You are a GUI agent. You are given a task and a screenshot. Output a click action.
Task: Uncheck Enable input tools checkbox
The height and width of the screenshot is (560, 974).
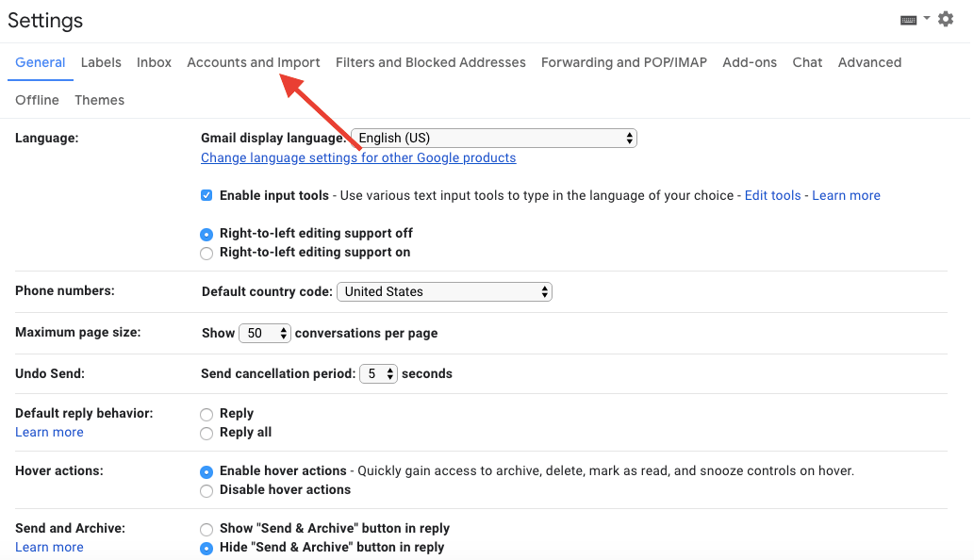click(x=206, y=195)
